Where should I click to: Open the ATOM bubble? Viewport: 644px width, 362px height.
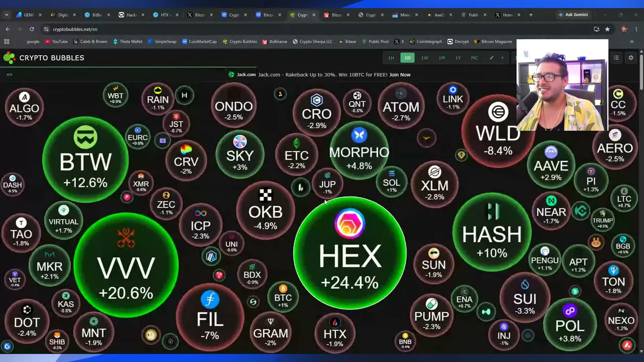tap(400, 106)
